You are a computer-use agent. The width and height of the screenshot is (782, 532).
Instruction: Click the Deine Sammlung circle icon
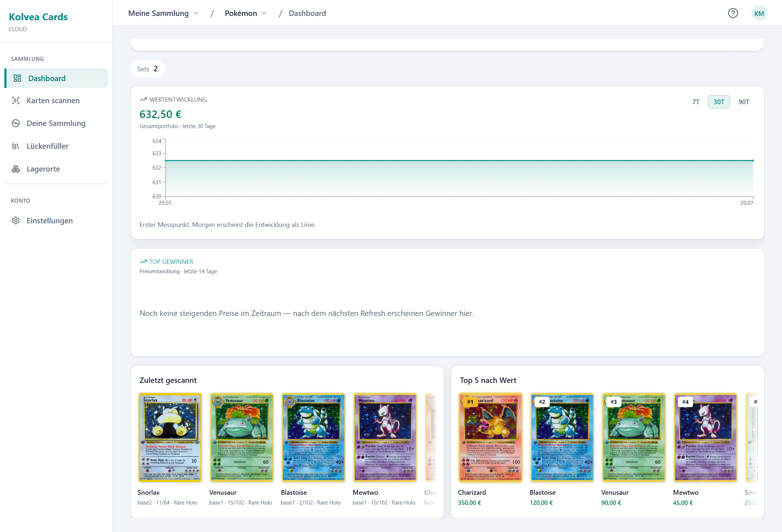[16, 123]
